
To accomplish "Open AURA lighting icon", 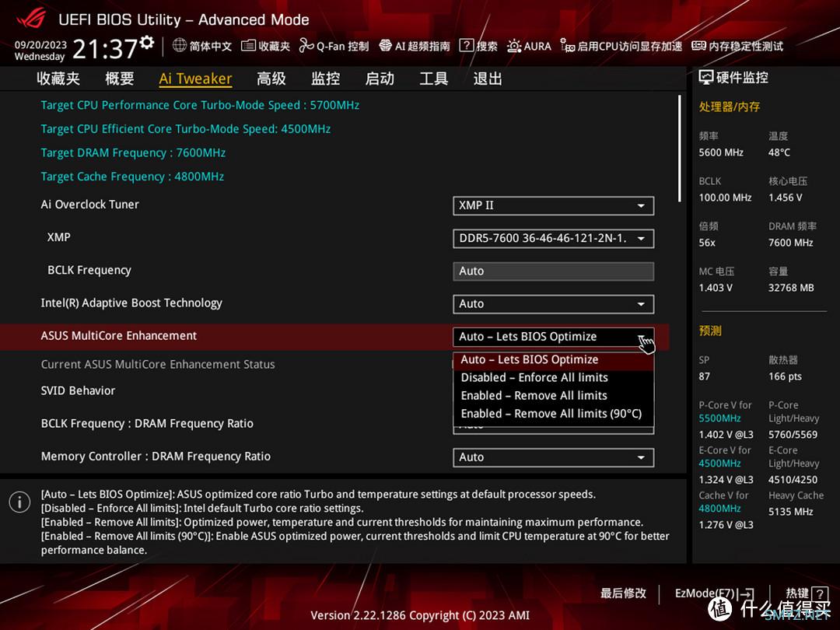I will coord(514,46).
